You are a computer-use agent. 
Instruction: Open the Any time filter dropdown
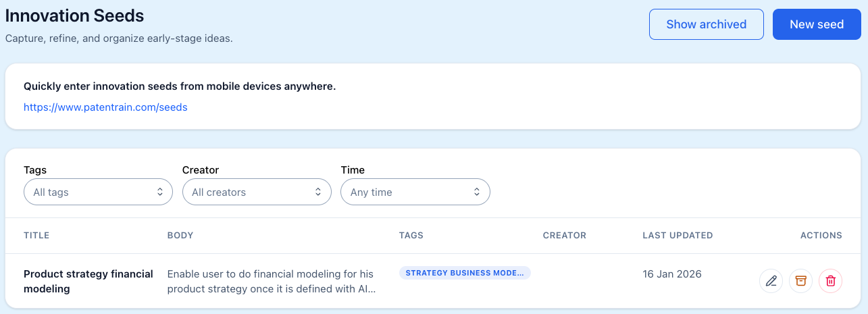[x=415, y=192]
